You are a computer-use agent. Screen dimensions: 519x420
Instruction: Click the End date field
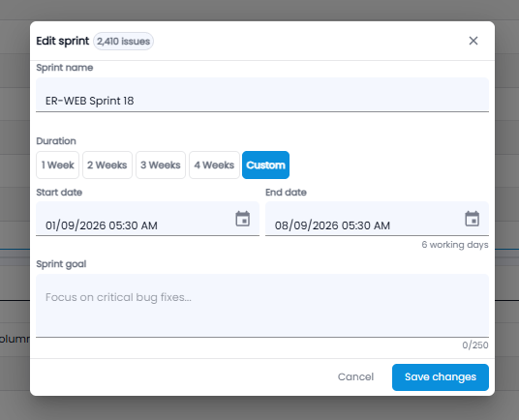[377, 219]
